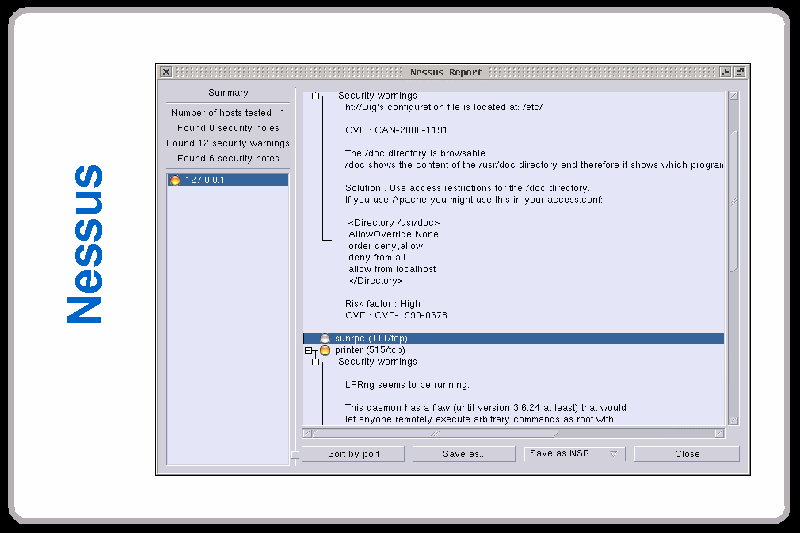Click the 'Found 12 security warnings' line
Screen dimensions: 800x533
coord(228,143)
